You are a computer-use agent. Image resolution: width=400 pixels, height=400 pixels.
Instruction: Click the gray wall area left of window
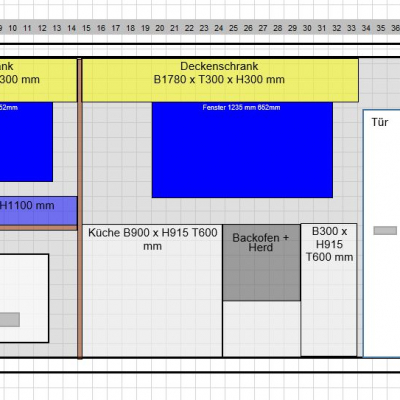(x=117, y=163)
